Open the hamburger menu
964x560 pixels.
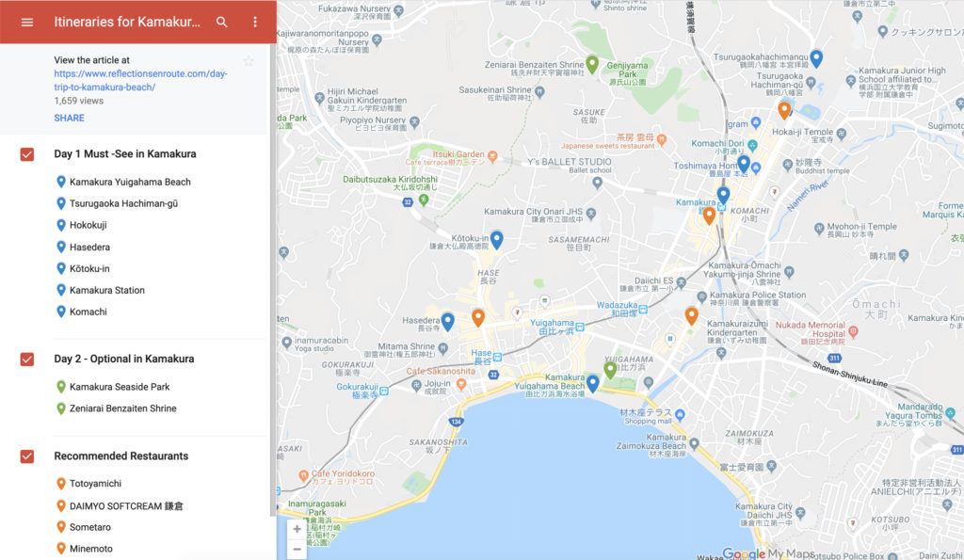click(x=25, y=21)
